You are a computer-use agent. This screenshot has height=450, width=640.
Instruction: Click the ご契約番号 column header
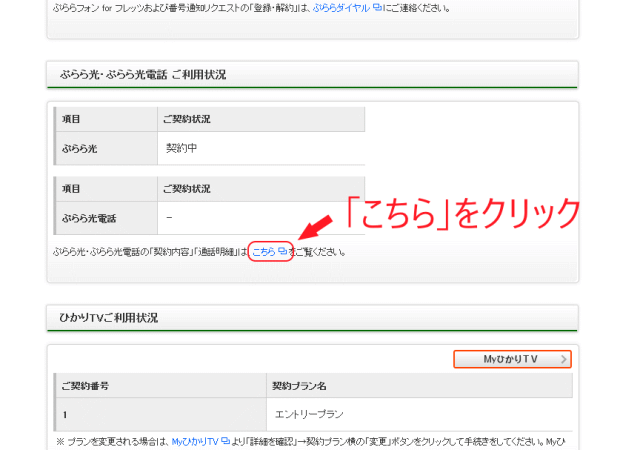coord(161,386)
